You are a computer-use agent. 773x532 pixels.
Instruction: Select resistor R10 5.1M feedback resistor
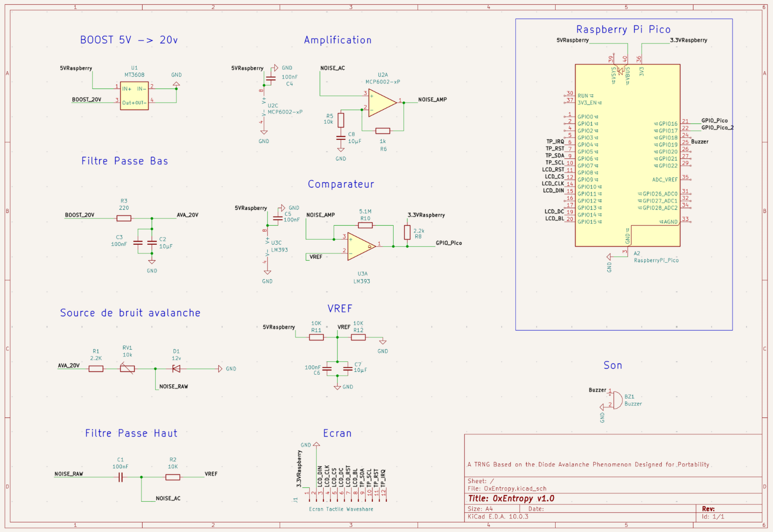click(x=365, y=225)
